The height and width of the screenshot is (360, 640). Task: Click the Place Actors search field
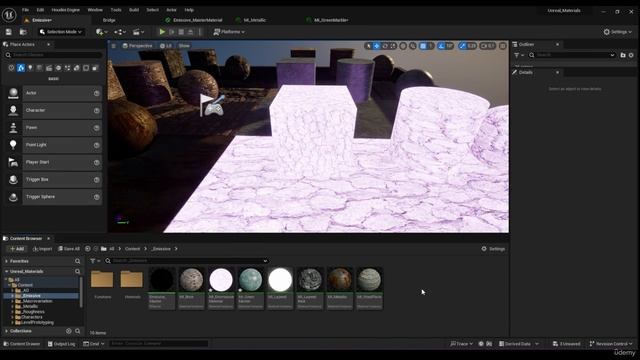pos(53,55)
